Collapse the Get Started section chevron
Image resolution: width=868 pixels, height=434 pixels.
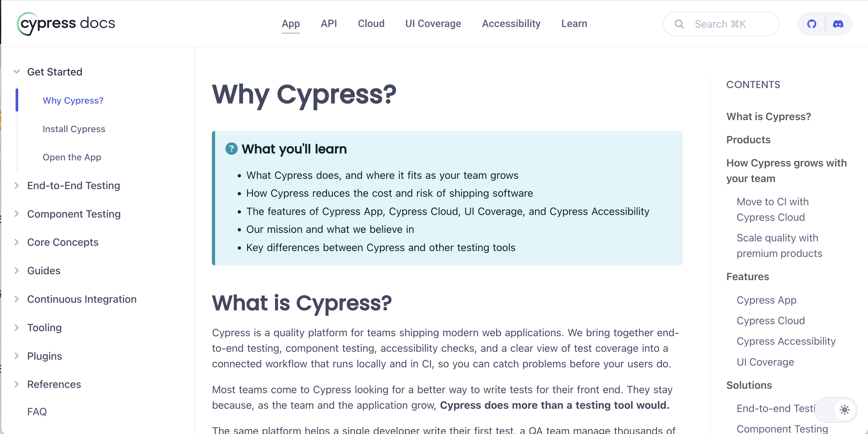(x=16, y=72)
